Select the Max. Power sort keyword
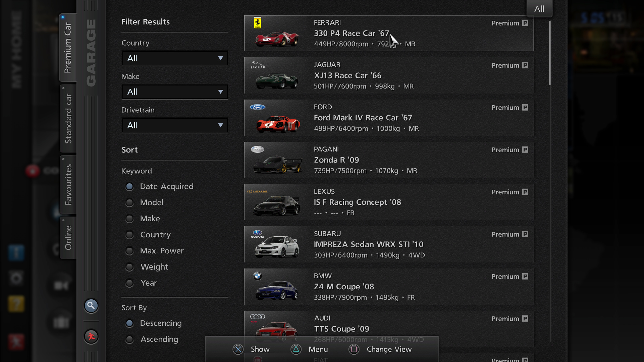Image resolution: width=644 pixels, height=362 pixels. pos(129,251)
